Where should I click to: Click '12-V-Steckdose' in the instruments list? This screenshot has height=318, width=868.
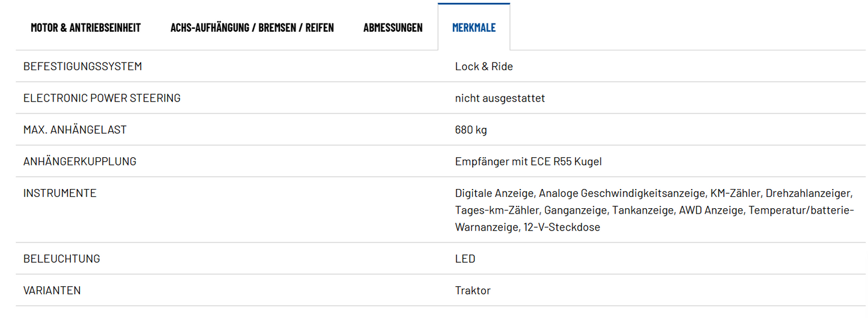(562, 227)
